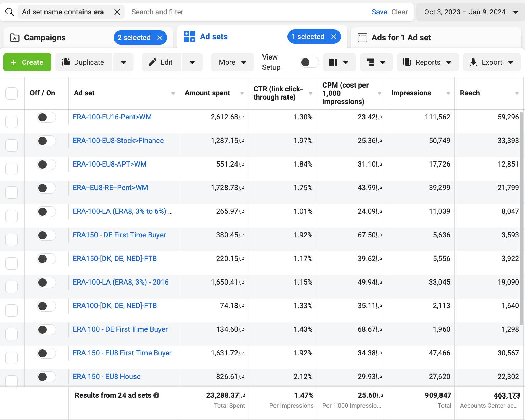Screen dimensions: 525x420
Task: Open the Duplicate dropdown arrow
Action: (x=124, y=62)
